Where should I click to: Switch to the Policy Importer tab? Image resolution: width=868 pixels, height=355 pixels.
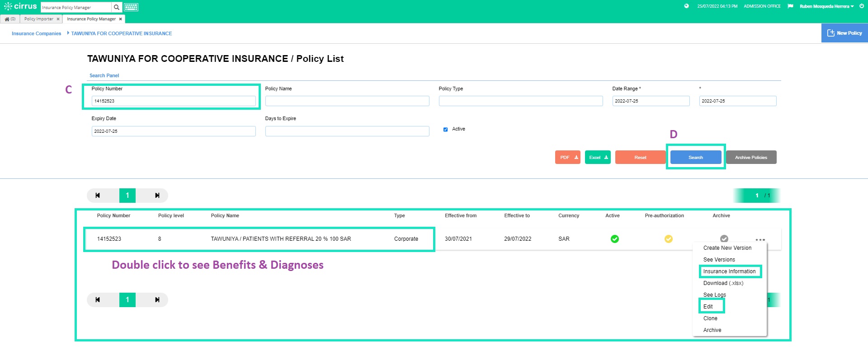[39, 19]
